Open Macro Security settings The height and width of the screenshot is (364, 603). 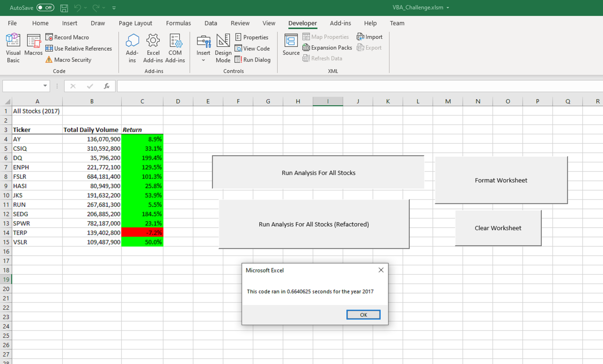[68, 60]
